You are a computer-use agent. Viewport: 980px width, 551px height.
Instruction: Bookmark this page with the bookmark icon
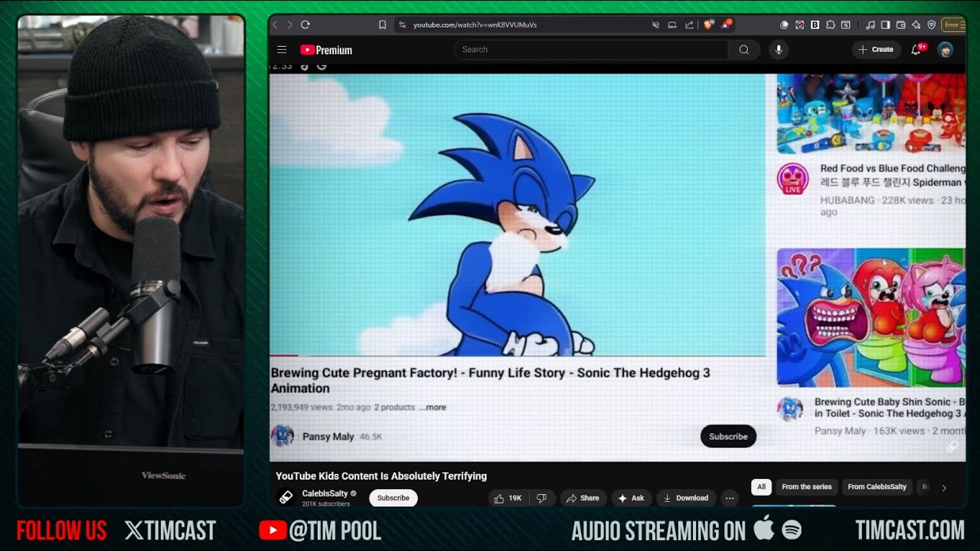[382, 24]
